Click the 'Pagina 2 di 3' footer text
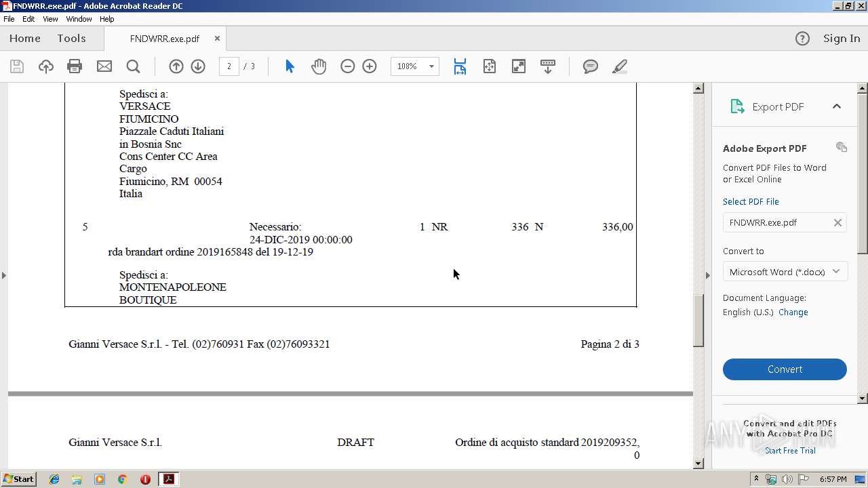The width and height of the screenshot is (868, 488). 610,344
